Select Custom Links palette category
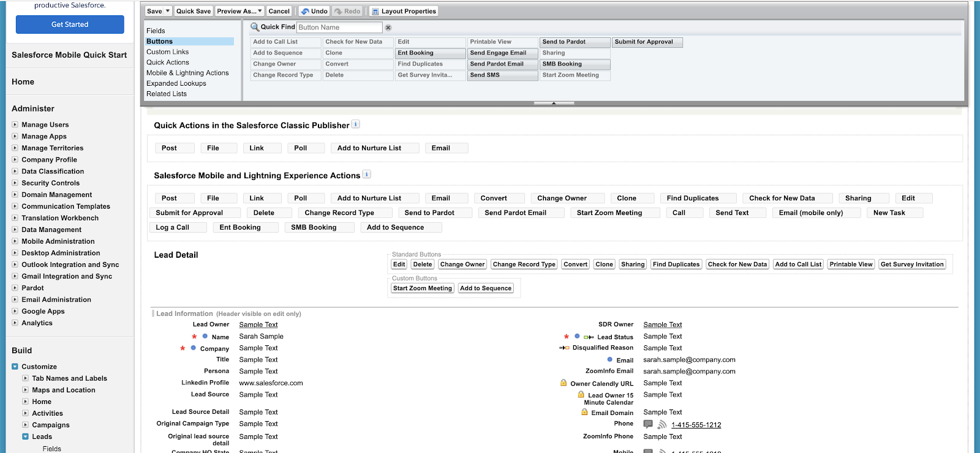Screen dimensions: 980x453 tap(167, 51)
